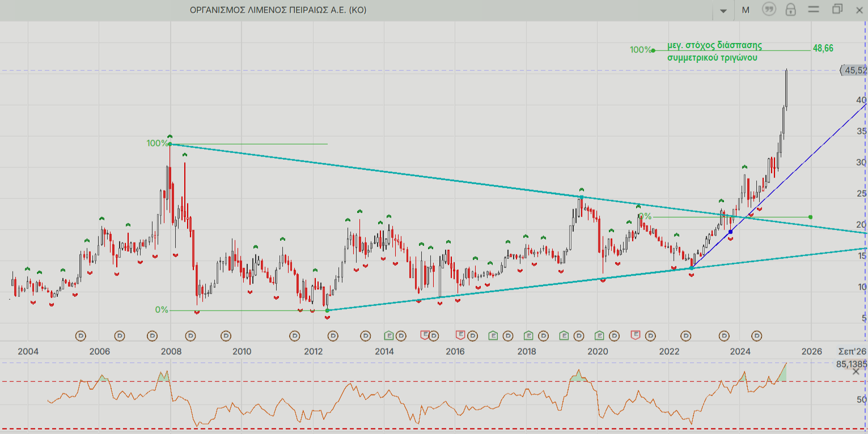Toggle the padlock lock icon

(790, 9)
